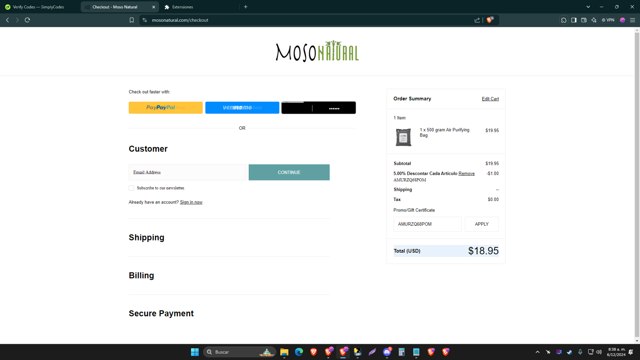
Task: Reload the checkout page
Action: point(27,20)
